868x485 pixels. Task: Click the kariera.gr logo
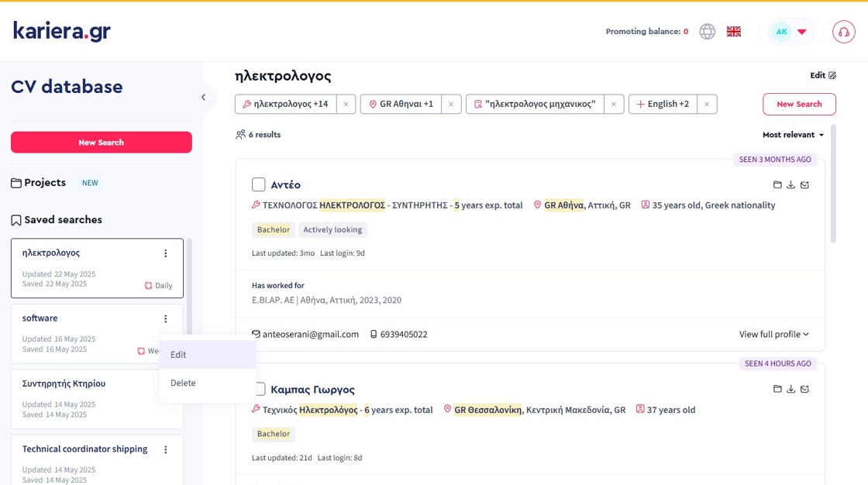pyautogui.click(x=62, y=31)
